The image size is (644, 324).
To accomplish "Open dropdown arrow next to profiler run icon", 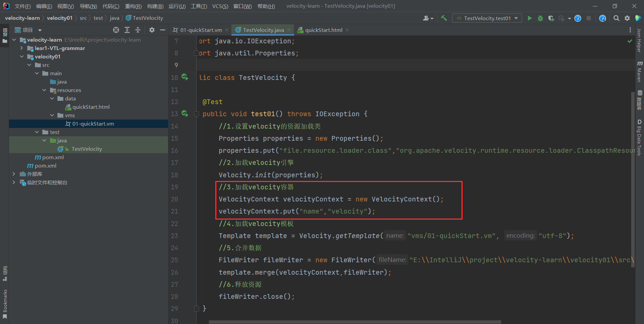I will pos(570,18).
